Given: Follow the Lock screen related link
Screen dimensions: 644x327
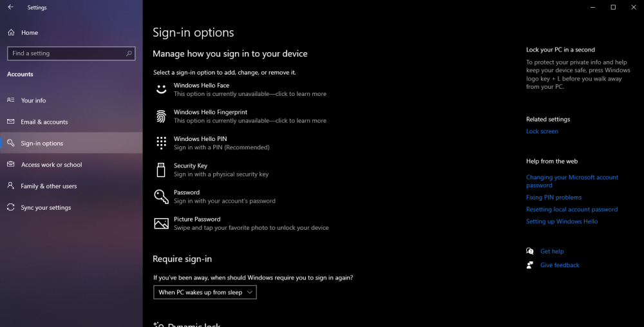Looking at the screenshot, I should tap(542, 131).
